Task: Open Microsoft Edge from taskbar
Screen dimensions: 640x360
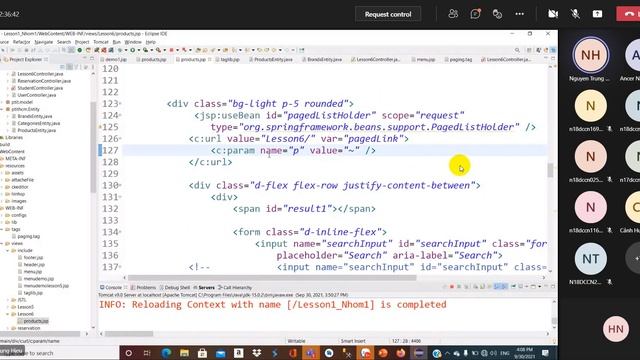Action: tap(166, 353)
